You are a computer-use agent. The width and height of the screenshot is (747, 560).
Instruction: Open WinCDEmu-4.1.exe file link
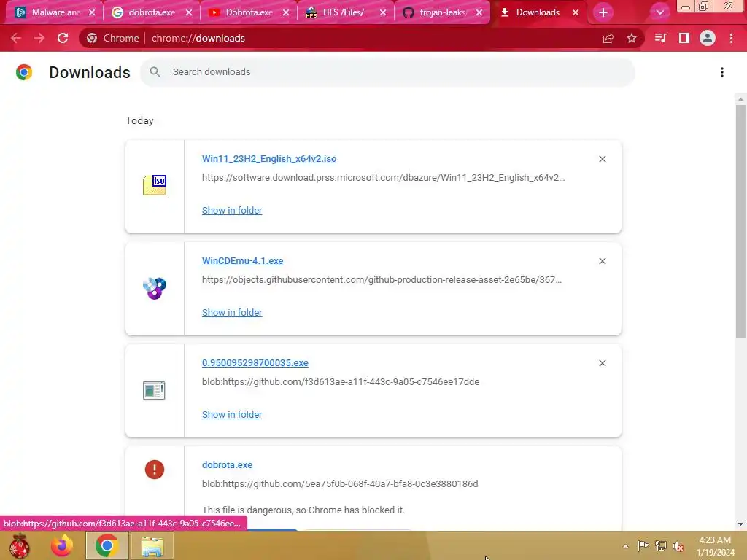click(242, 261)
